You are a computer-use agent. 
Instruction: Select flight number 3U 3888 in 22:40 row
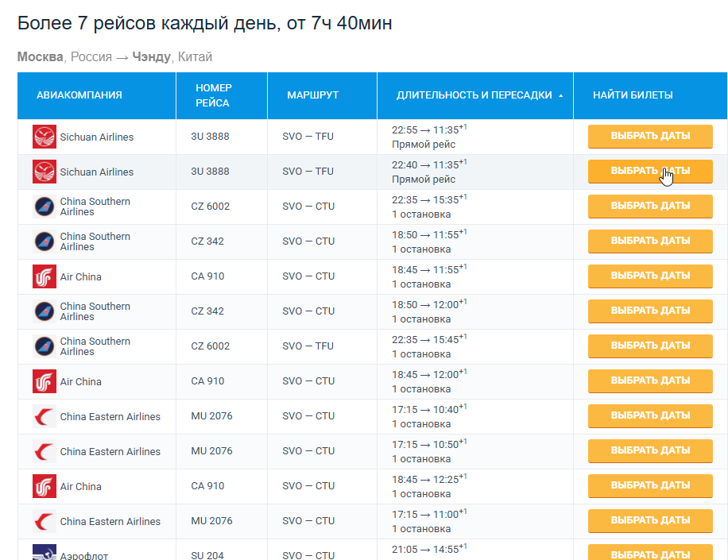click(210, 172)
